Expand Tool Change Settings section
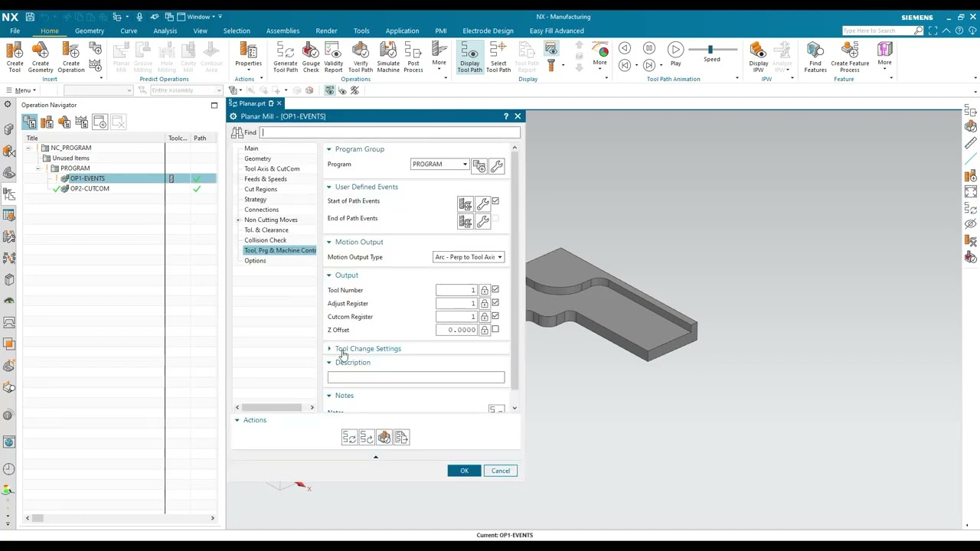 coord(367,349)
